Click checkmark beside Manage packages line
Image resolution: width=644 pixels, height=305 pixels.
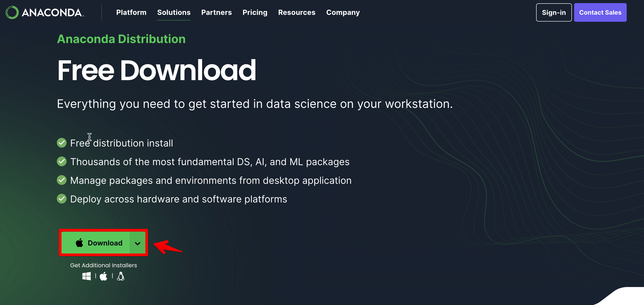62,180
